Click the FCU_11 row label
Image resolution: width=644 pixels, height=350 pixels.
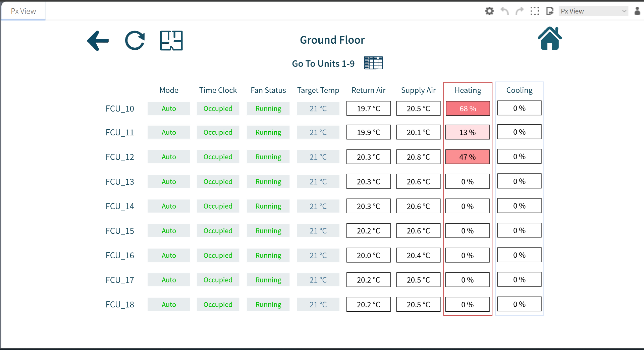[x=120, y=133]
